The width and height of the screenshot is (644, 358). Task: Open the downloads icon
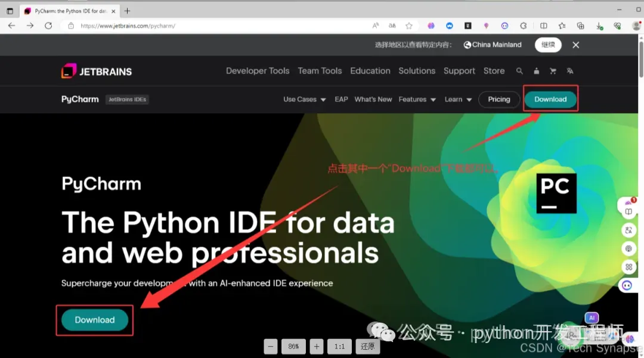tap(599, 26)
